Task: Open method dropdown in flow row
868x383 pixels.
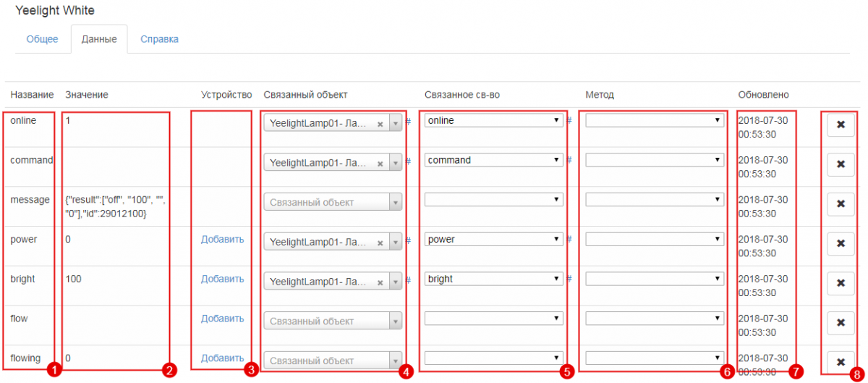Action: (x=655, y=318)
